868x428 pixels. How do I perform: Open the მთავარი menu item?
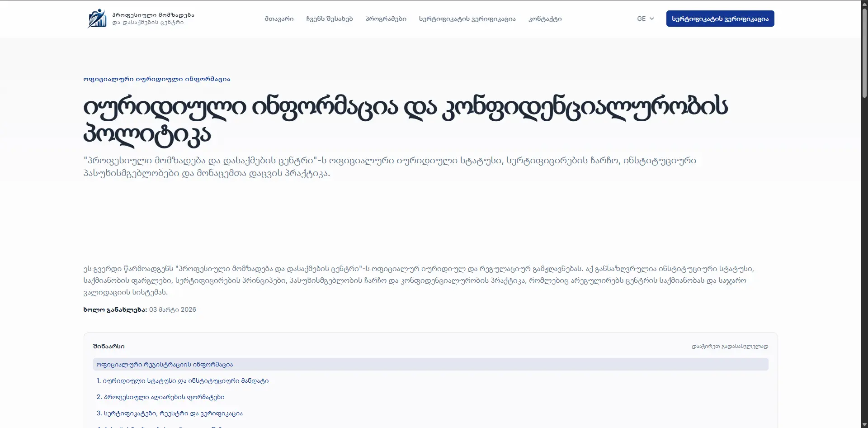[x=279, y=19]
